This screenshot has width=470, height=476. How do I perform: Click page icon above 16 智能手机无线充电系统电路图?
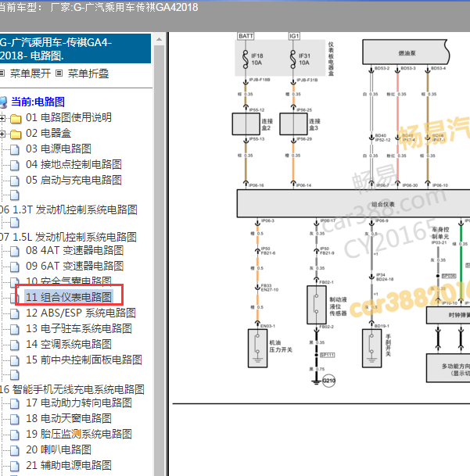coord(15,375)
